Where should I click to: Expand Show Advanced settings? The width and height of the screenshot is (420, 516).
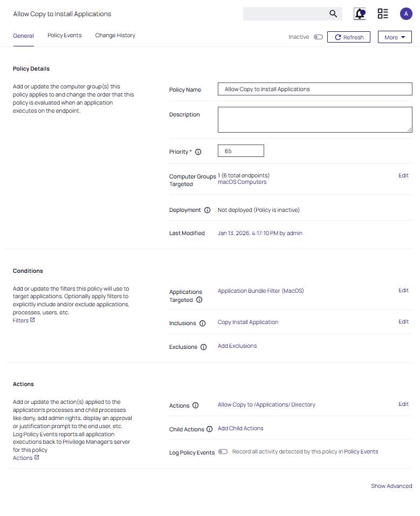tap(391, 486)
